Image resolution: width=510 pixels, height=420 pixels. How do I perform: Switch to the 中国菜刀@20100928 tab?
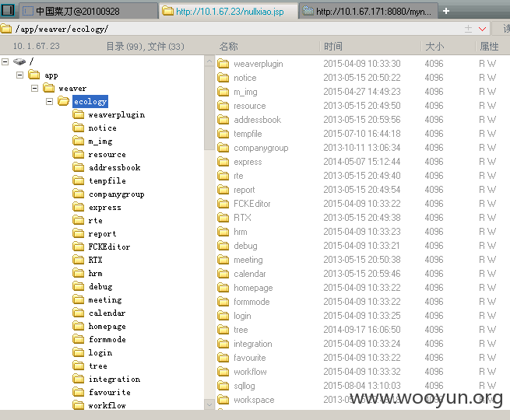89,12
